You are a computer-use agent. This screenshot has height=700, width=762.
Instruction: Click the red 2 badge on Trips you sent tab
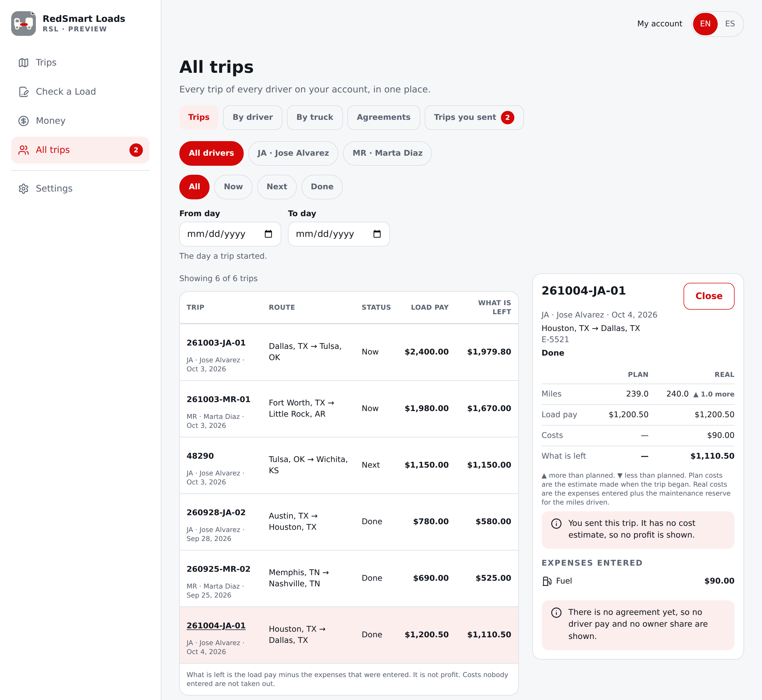tap(508, 117)
